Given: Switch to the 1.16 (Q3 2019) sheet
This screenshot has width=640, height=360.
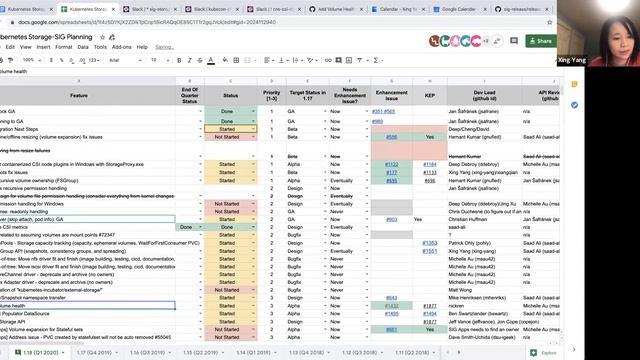Looking at the screenshot, I should pos(147,353).
